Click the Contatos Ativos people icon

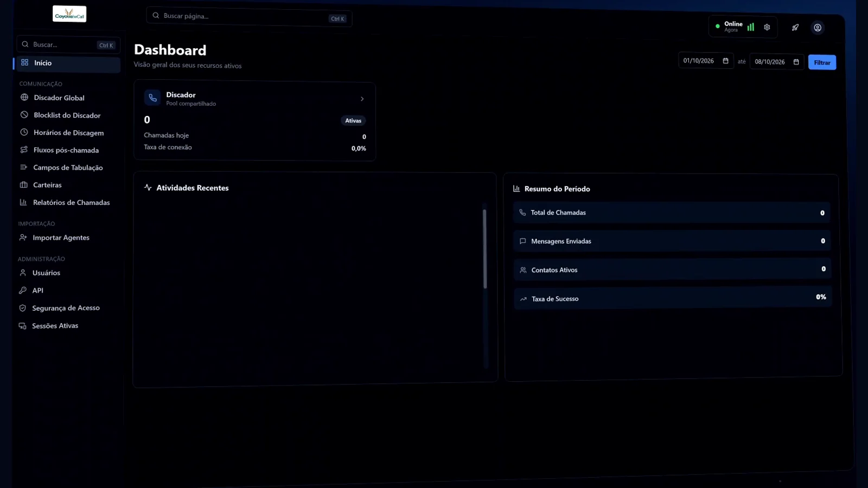click(x=524, y=270)
